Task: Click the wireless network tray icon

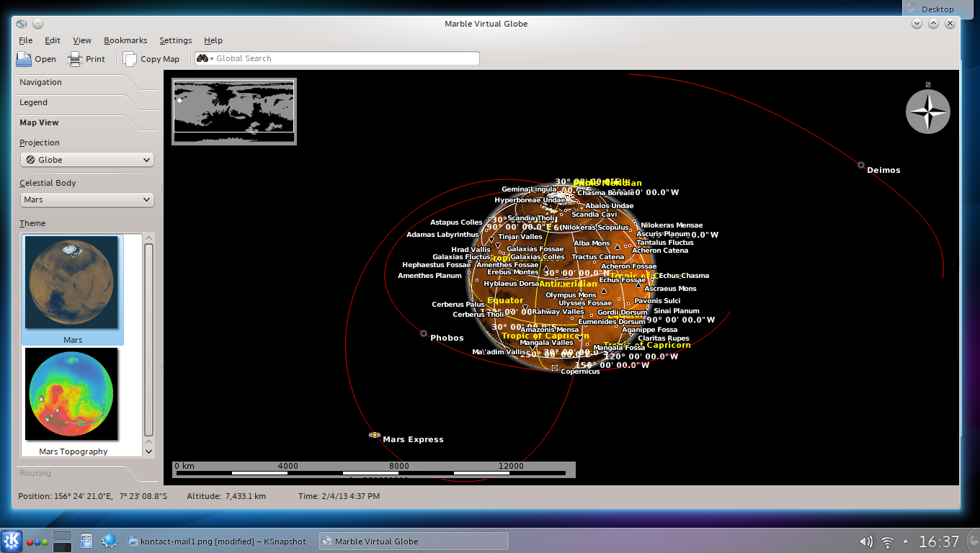Action: point(888,541)
